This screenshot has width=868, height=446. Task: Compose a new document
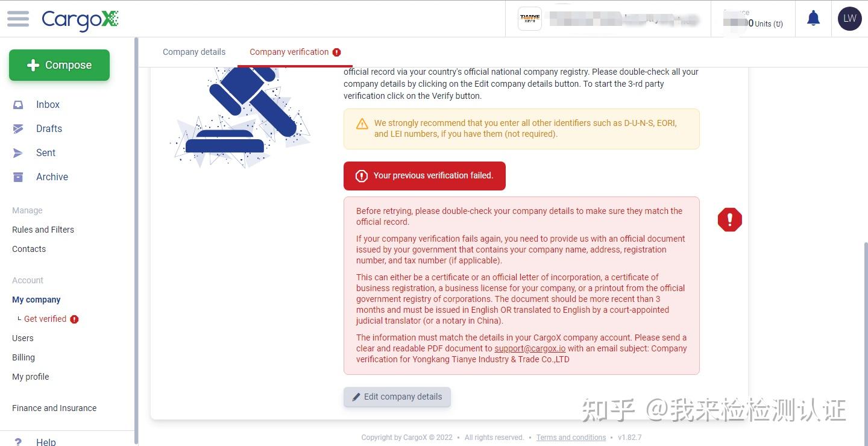click(x=59, y=65)
